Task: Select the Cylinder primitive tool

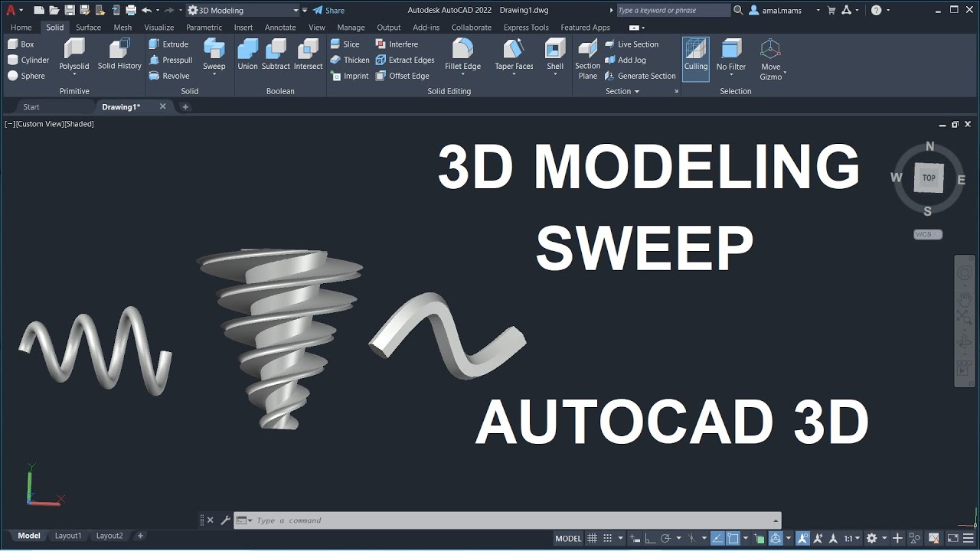Action: 28,60
